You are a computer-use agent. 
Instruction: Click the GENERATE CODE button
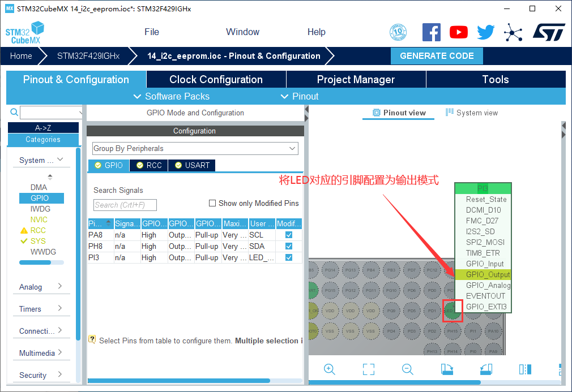(437, 55)
